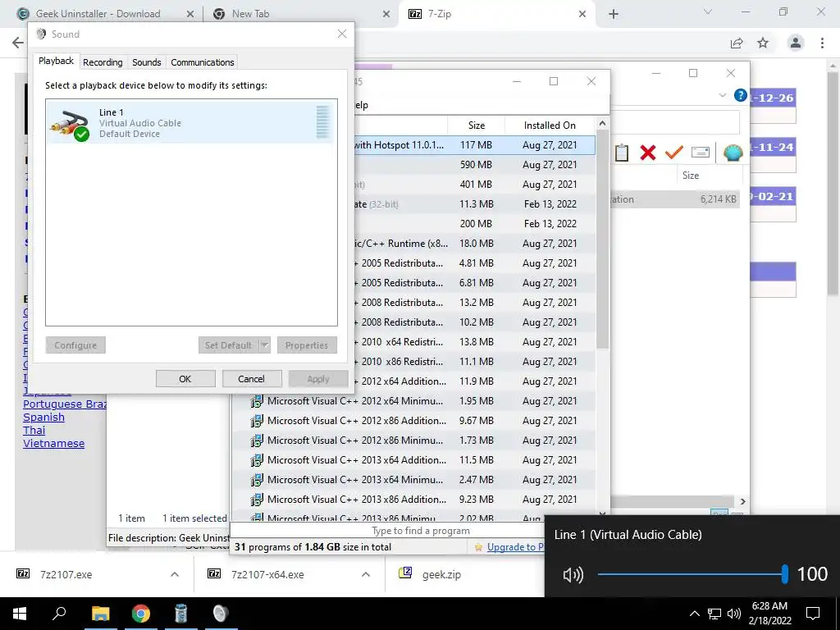Image resolution: width=840 pixels, height=630 pixels.
Task: Open the blue help question mark icon
Action: 741,95
